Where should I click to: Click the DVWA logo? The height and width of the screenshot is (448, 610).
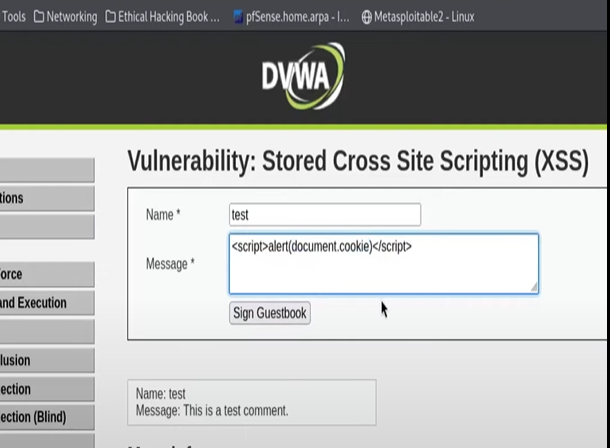(303, 76)
